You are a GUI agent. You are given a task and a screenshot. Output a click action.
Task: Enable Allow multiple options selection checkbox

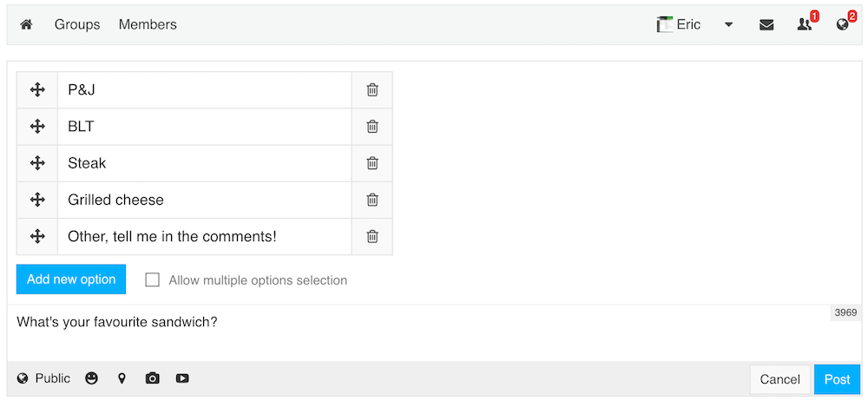(152, 279)
